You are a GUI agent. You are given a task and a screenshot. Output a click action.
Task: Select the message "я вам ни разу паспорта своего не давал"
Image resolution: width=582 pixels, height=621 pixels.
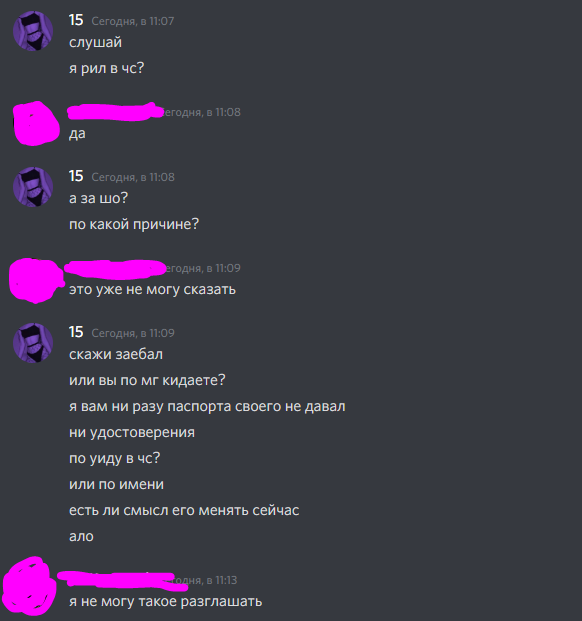click(207, 406)
